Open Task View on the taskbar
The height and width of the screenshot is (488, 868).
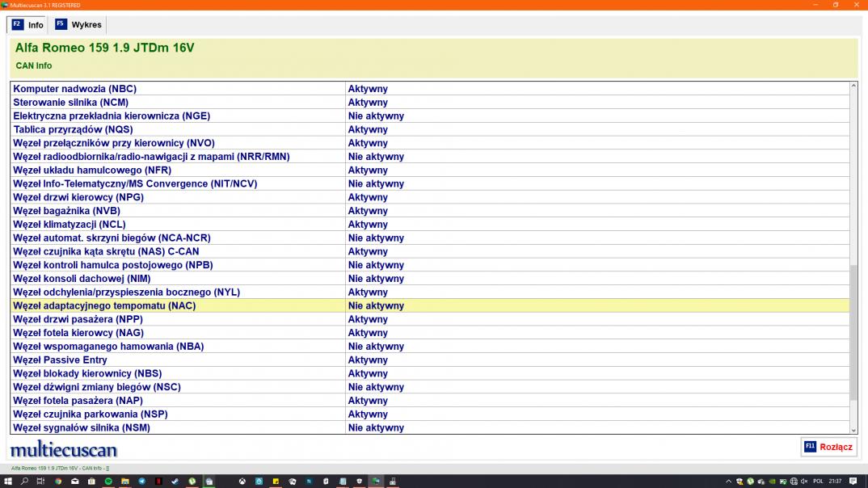(40, 482)
